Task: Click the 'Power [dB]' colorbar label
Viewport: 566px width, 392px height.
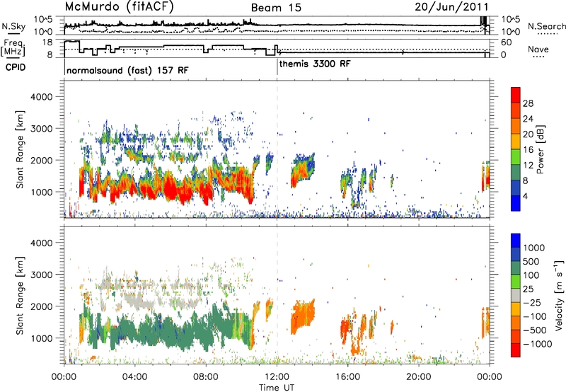Action: (x=541, y=149)
